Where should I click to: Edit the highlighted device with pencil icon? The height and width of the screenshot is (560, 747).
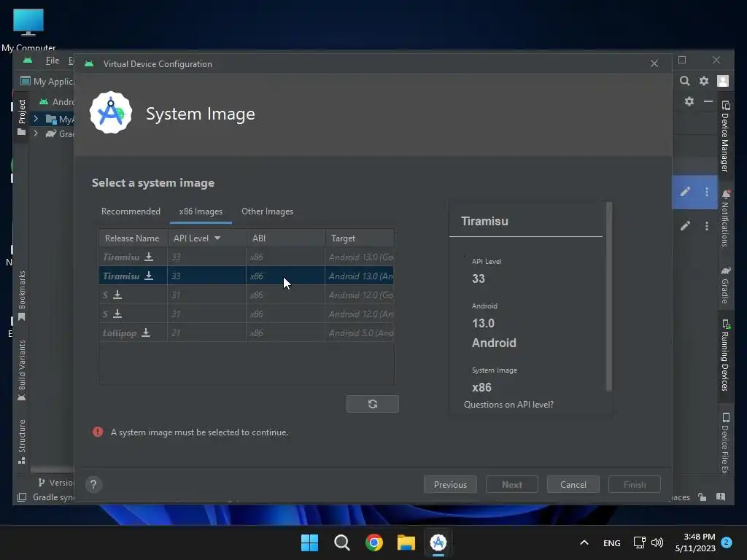[685, 192]
